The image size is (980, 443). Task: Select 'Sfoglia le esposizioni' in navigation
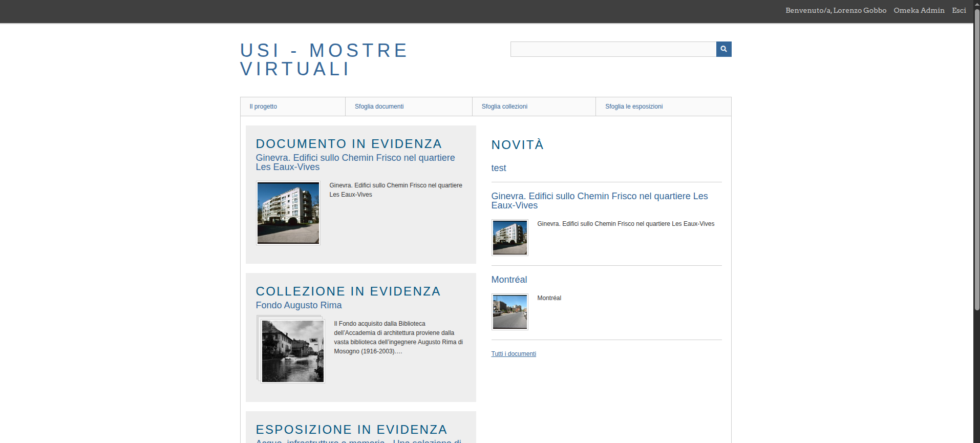[x=634, y=107]
